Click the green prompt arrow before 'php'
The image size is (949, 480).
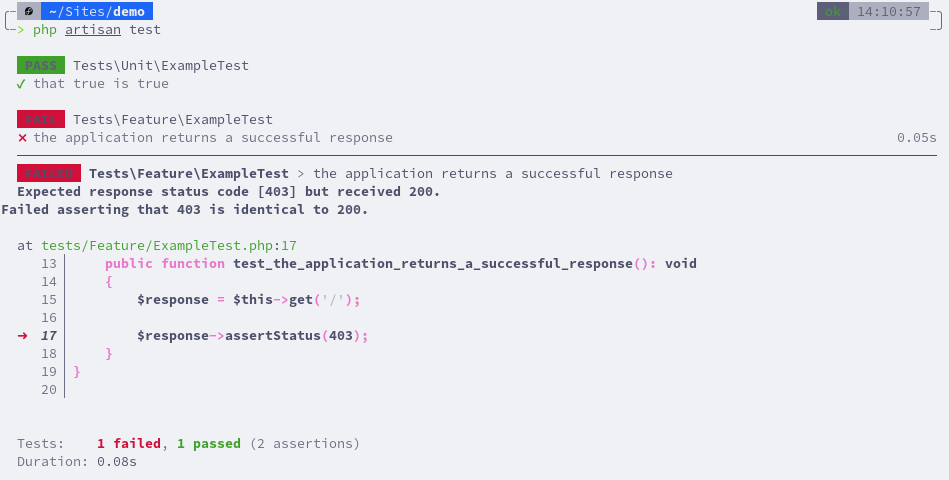pyautogui.click(x=21, y=30)
